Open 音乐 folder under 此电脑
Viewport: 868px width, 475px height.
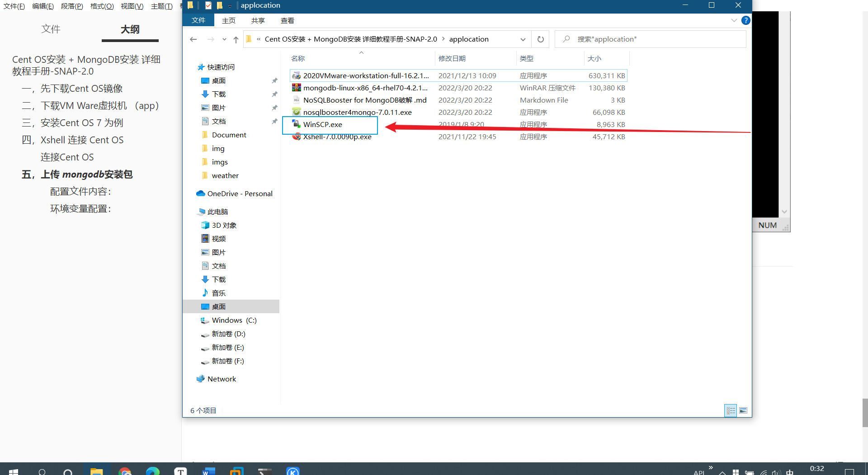pos(214,293)
